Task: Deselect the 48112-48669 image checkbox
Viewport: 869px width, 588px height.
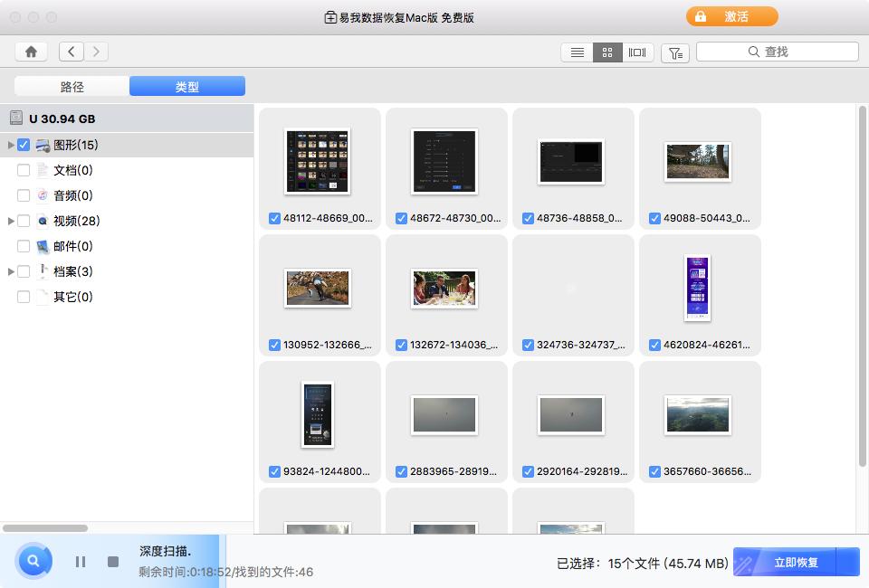Action: [x=274, y=217]
